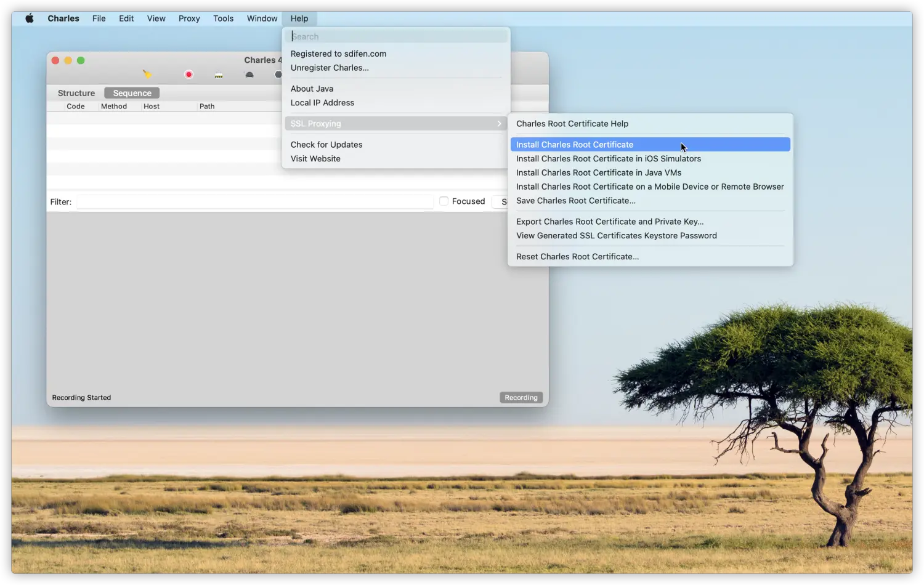Select Export Charles Root Certificate and Private Key...
Viewport: 924px width, 585px height.
[650, 222]
